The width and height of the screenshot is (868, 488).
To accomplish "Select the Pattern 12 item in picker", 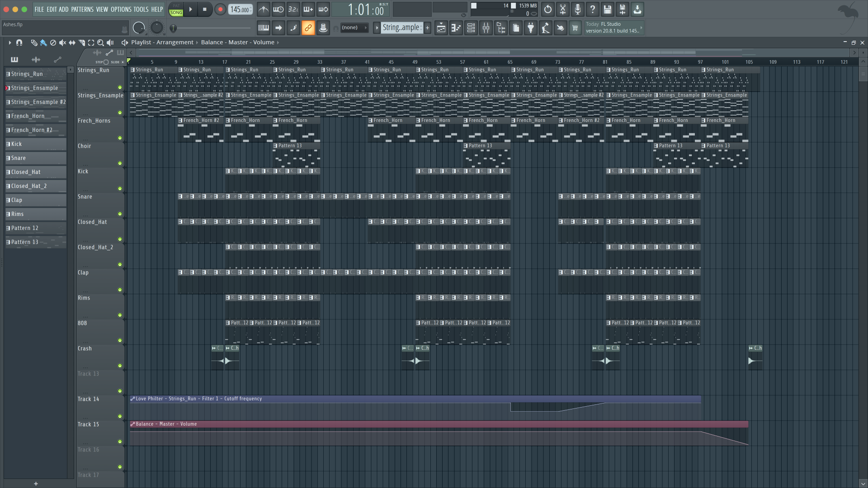I will [x=36, y=228].
